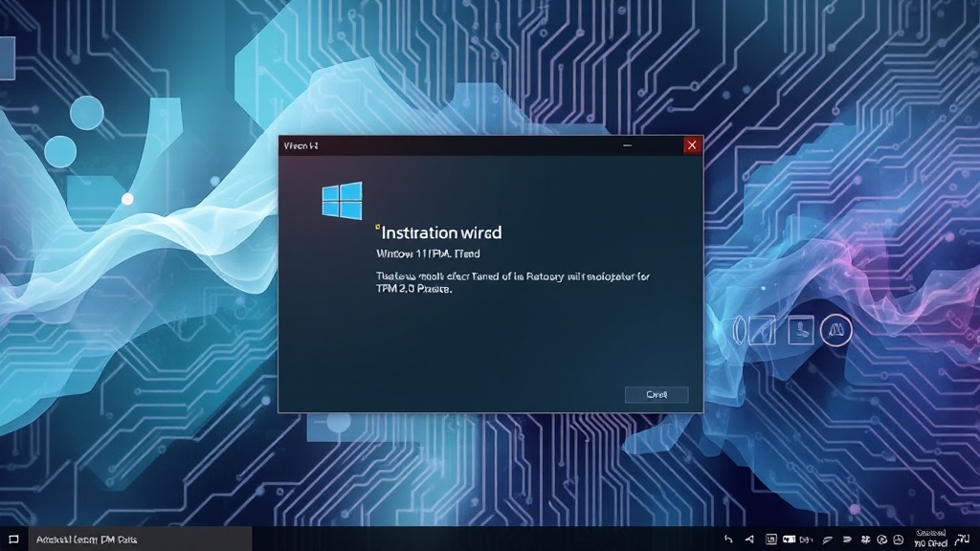
Task: Close the dialog using the red X
Action: pyautogui.click(x=691, y=145)
